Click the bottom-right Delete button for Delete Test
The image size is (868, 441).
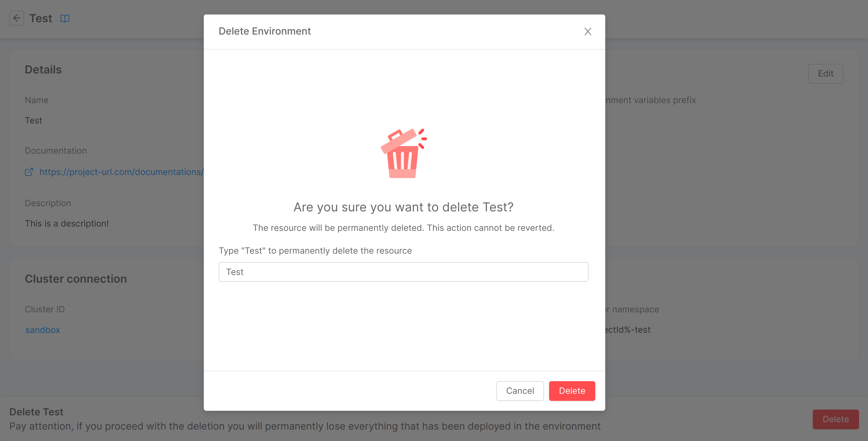pyautogui.click(x=835, y=419)
